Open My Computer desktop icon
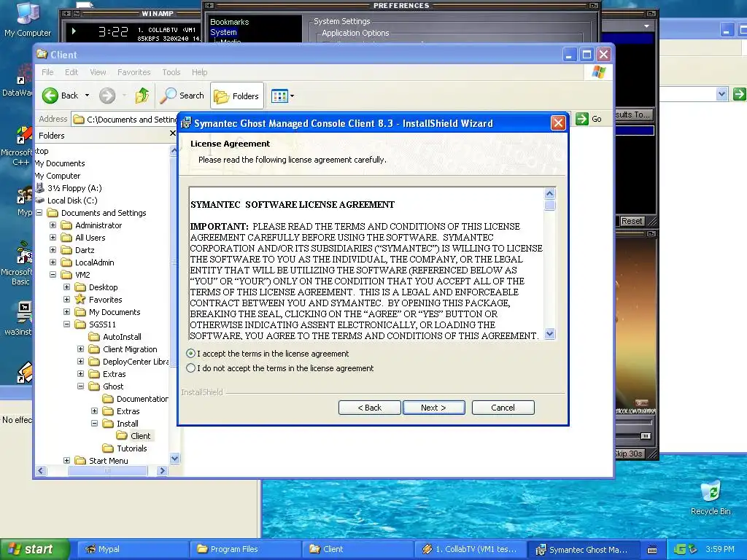747x560 pixels. point(28,19)
